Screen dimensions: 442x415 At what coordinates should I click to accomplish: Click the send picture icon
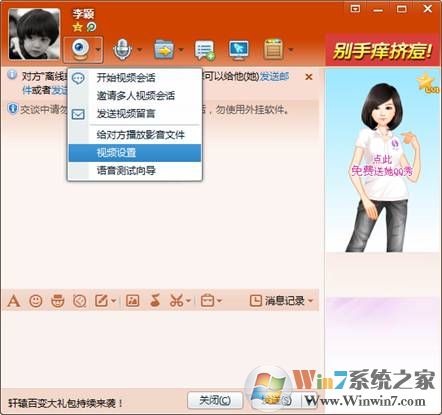tap(132, 301)
